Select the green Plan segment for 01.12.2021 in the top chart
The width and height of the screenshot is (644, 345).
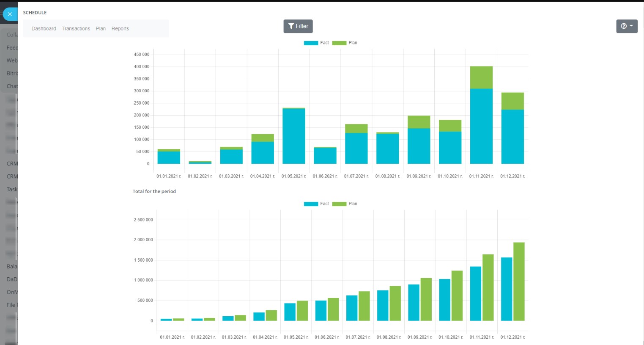click(512, 101)
